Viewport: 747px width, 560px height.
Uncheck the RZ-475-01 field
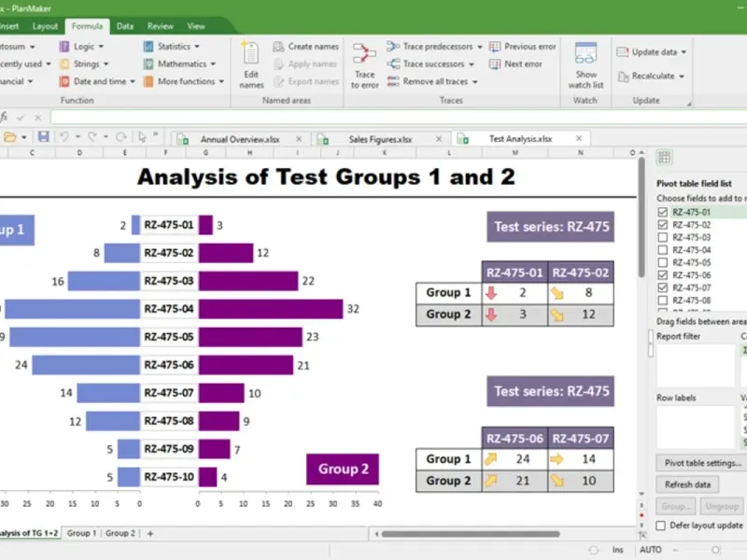(x=662, y=212)
